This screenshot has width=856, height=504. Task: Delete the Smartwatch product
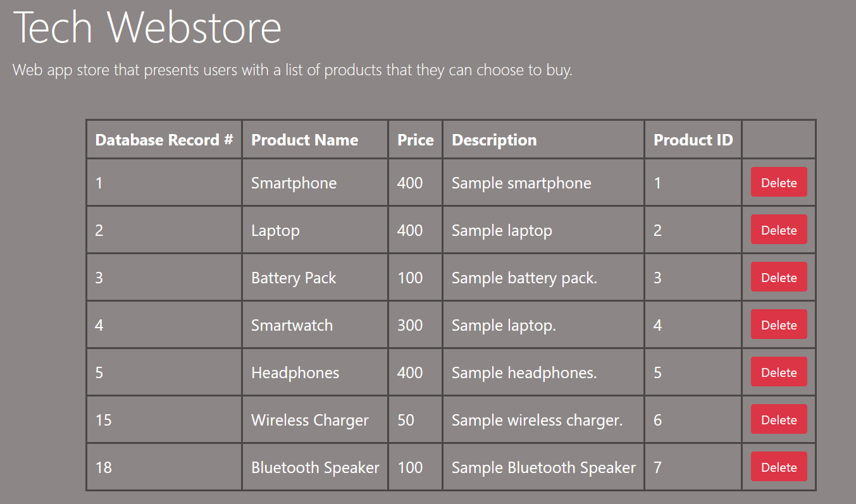point(778,324)
